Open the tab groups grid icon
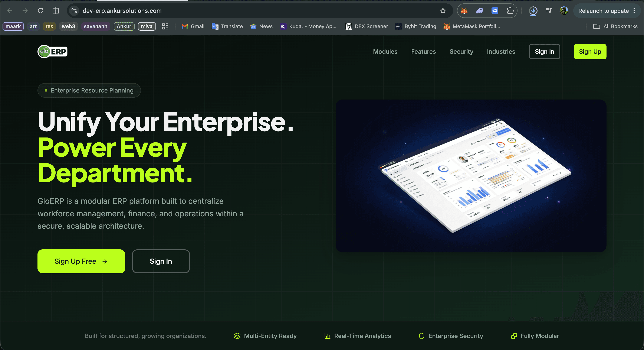This screenshot has height=350, width=644. coord(165,26)
